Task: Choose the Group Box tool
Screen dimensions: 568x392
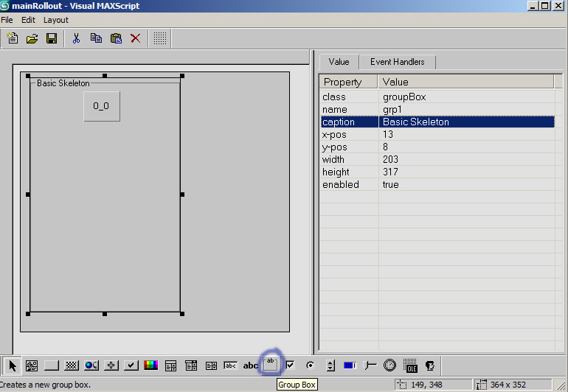Action: pos(270,365)
